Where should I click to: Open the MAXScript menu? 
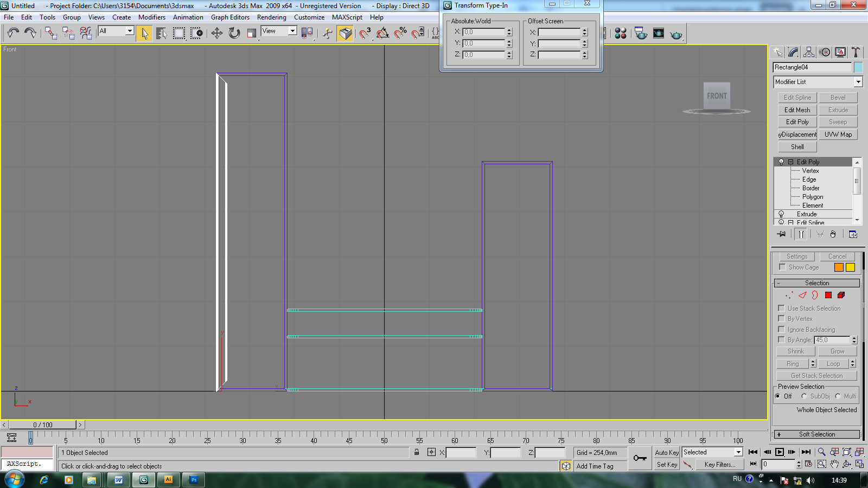[347, 17]
